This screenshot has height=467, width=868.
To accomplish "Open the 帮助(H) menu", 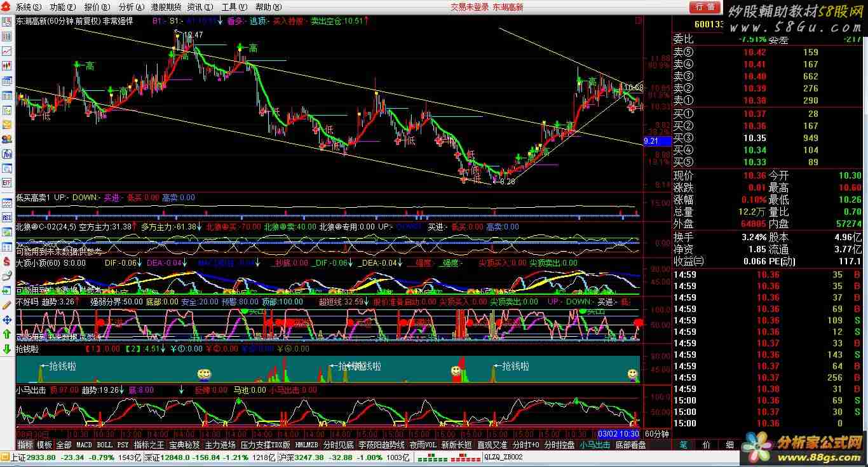I will tap(267, 7).
